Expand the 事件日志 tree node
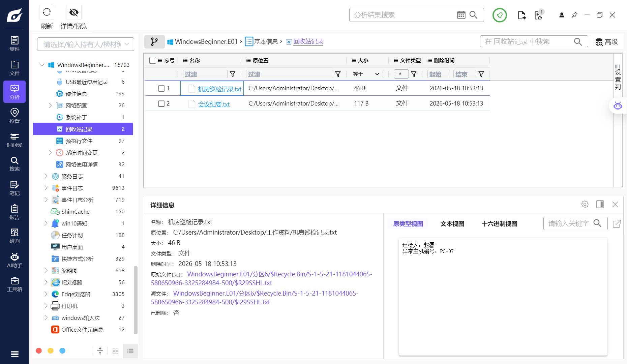This screenshot has width=627, height=364. coord(46,188)
